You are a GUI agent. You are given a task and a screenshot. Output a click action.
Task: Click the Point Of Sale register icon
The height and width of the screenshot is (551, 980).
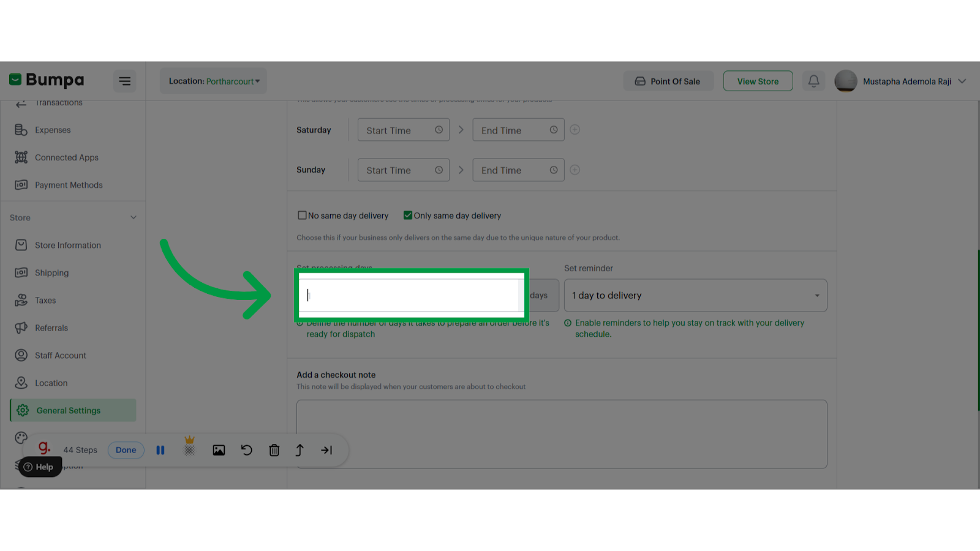640,81
